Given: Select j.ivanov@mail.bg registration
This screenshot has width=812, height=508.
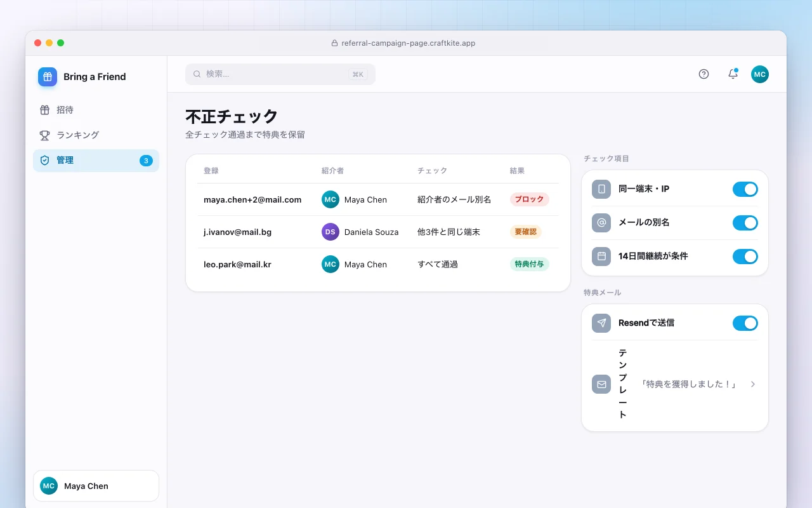Looking at the screenshot, I should (237, 232).
